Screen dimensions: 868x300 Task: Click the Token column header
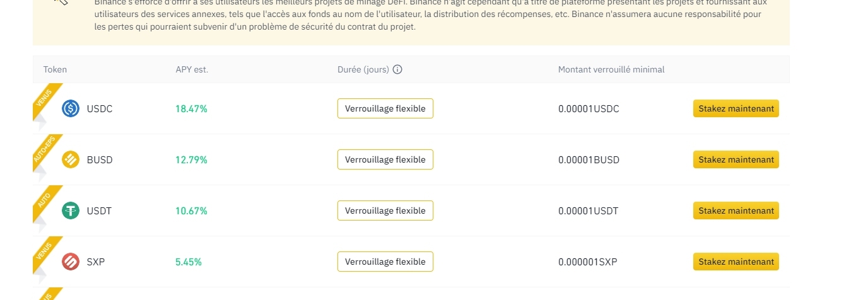click(55, 69)
